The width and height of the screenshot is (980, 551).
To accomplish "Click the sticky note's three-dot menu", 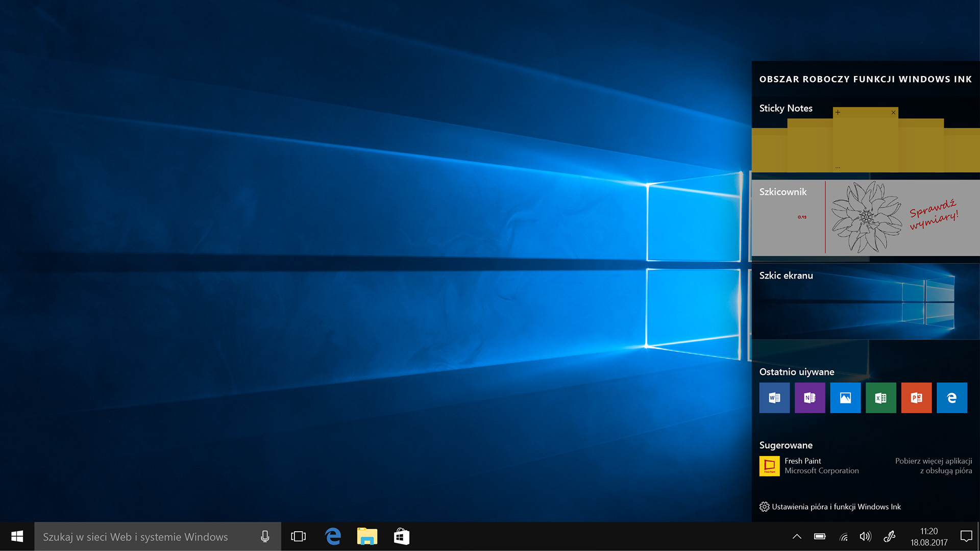I will point(838,167).
